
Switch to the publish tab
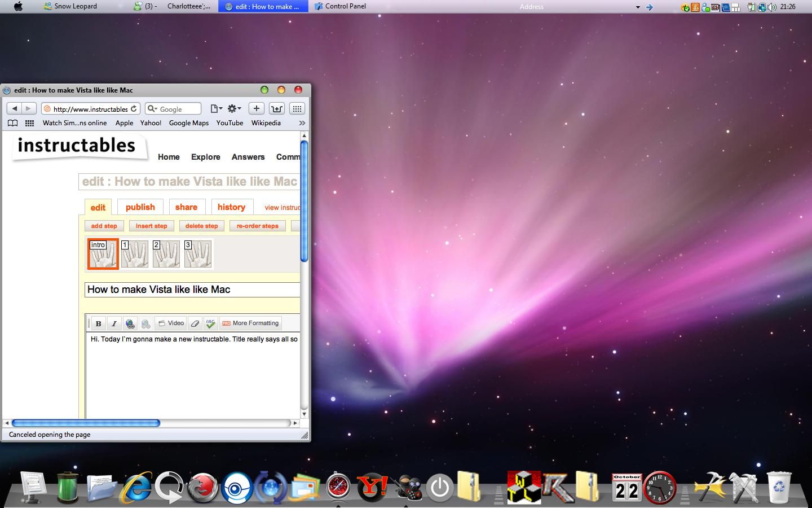click(x=140, y=207)
